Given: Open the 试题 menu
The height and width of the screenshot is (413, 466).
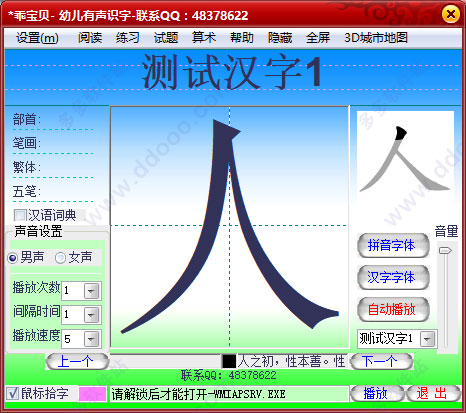Looking at the screenshot, I should coord(166,38).
